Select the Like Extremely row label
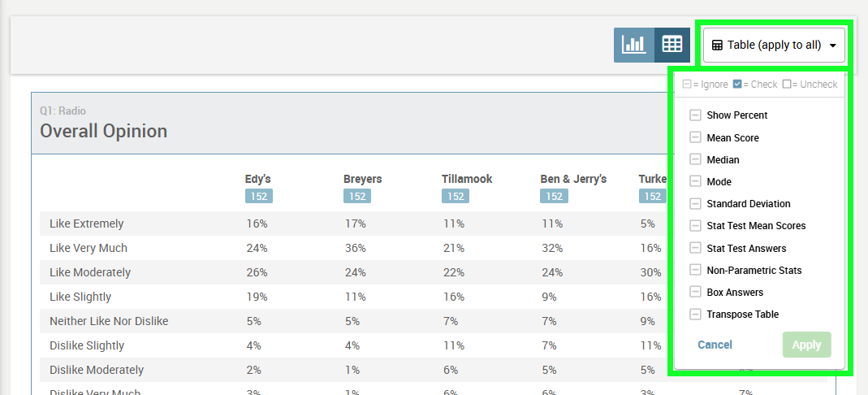The image size is (868, 395). (x=86, y=224)
